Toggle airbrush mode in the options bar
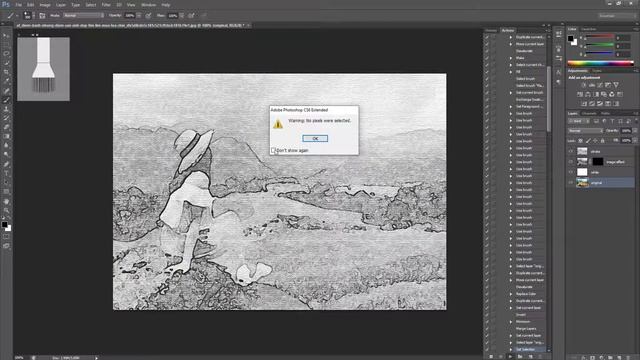640x360 pixels. coord(191,16)
